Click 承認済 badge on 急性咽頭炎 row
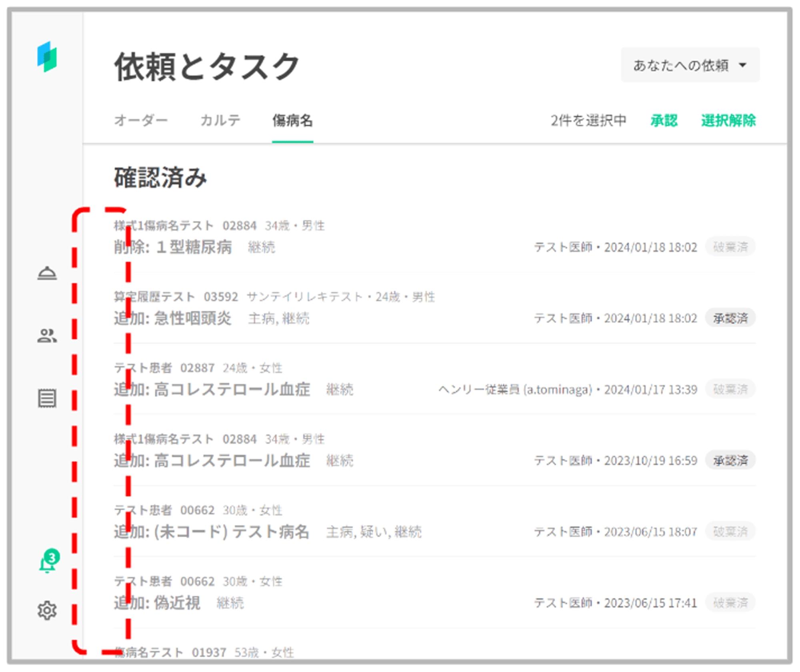This screenshot has height=672, width=800. point(730,318)
